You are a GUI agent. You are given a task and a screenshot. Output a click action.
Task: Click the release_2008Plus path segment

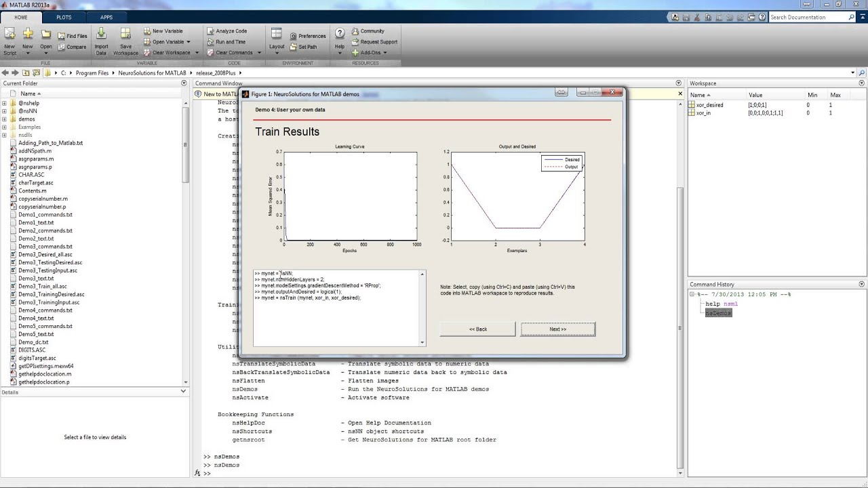pos(216,73)
